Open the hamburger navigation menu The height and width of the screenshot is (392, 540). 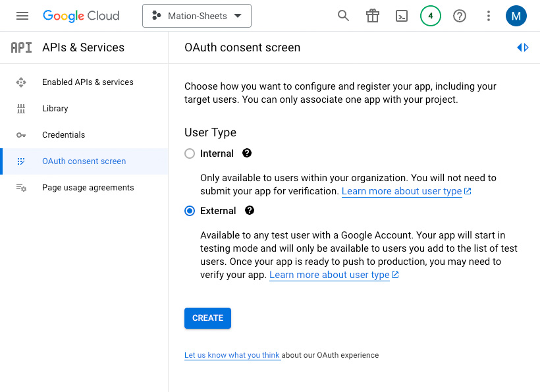[22, 16]
